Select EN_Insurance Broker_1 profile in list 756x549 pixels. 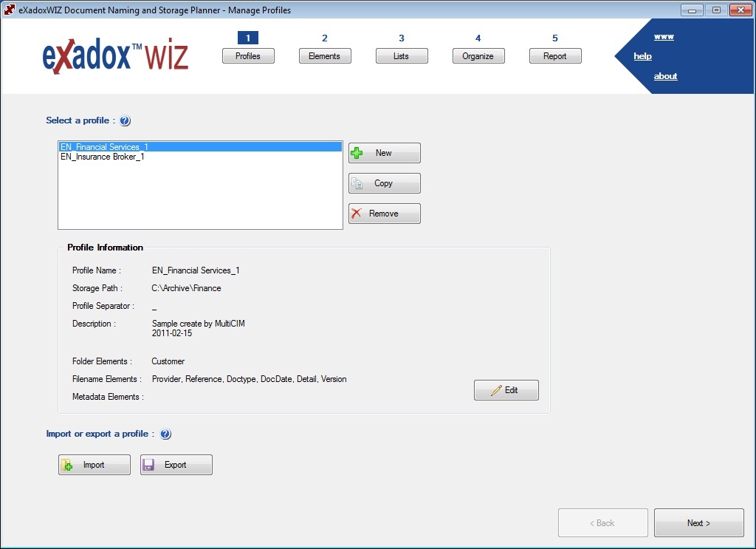(102, 157)
